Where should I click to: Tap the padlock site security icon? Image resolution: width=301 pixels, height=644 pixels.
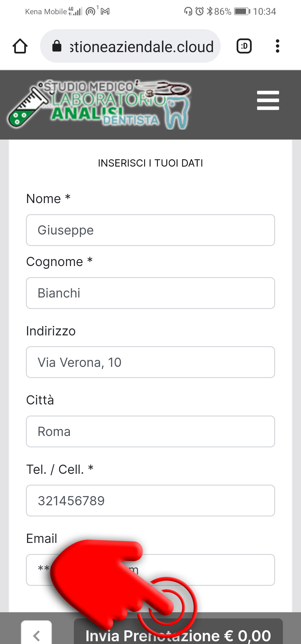pos(57,46)
